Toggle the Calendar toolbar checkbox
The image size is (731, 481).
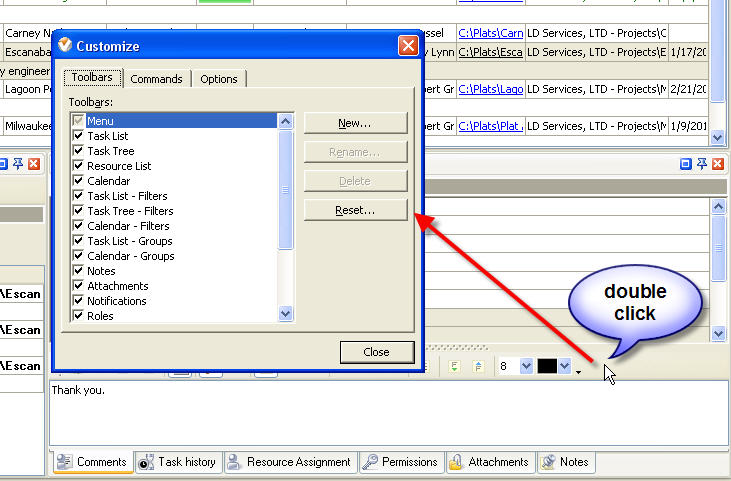coord(78,181)
